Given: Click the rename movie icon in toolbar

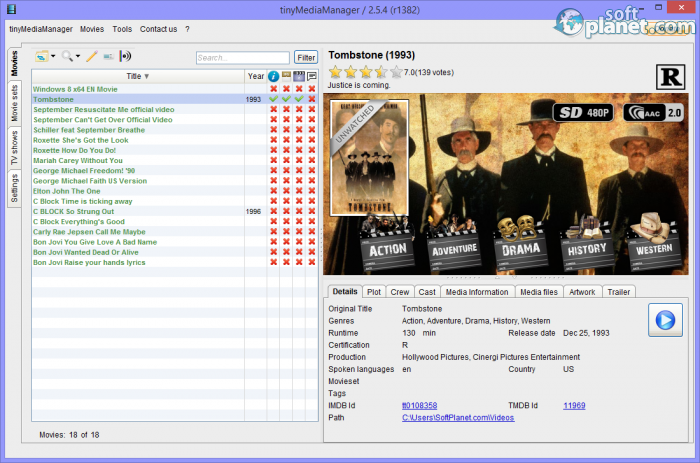Looking at the screenshot, I should pyautogui.click(x=108, y=56).
